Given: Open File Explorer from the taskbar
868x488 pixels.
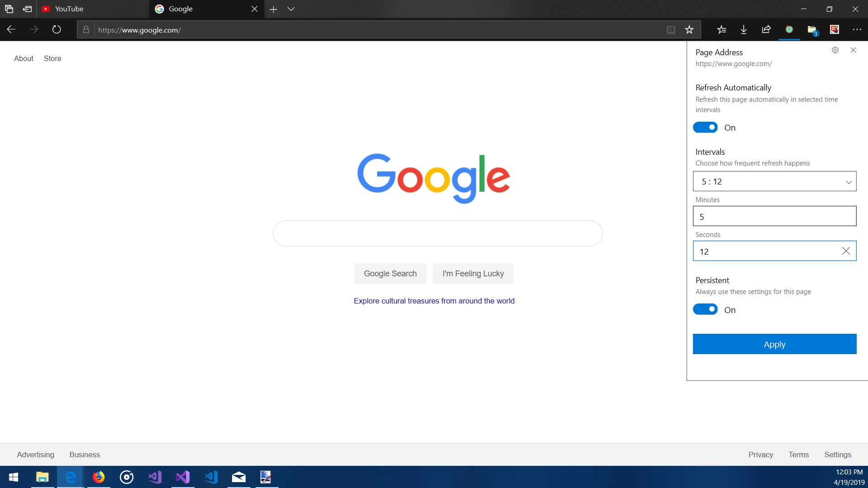Looking at the screenshot, I should tap(43, 477).
